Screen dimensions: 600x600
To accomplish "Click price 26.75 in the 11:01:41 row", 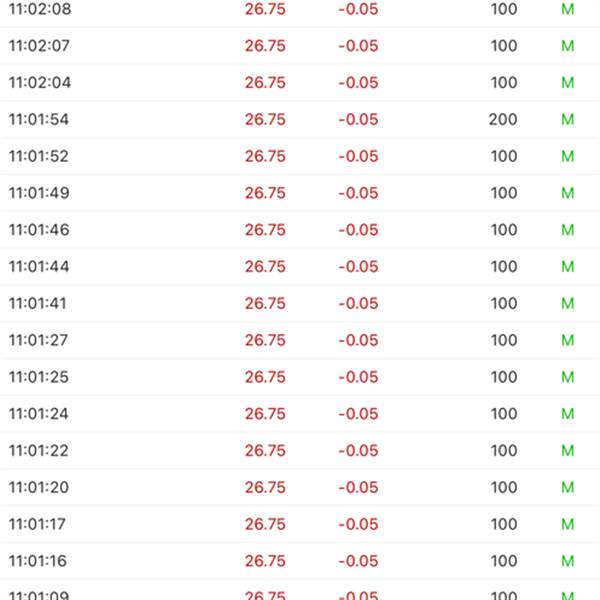I will (x=265, y=303).
